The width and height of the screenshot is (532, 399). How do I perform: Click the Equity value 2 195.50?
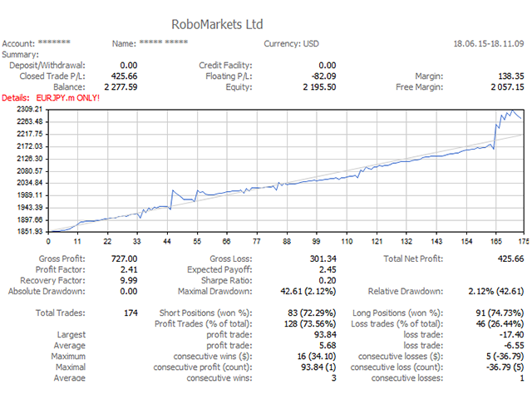[319, 87]
